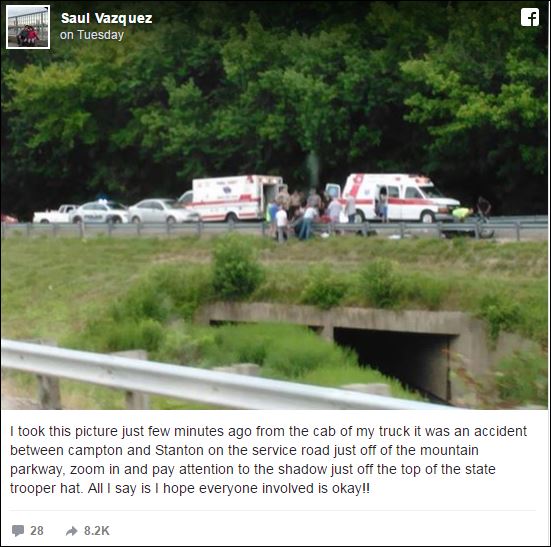Open the Saul Vazquez name link
The width and height of the screenshot is (551, 547).
[x=106, y=18]
